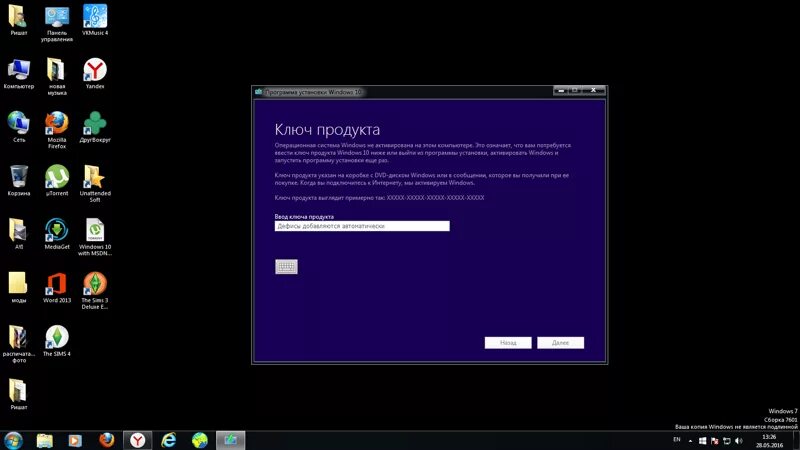800x450 pixels.
Task: Open the моды folder
Action: pyautogui.click(x=19, y=288)
